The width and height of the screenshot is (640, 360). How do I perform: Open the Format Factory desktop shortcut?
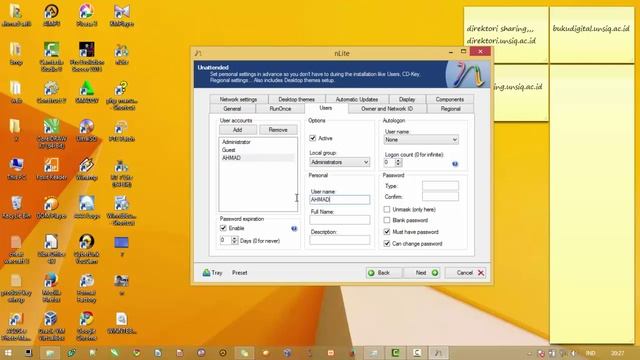tap(87, 288)
